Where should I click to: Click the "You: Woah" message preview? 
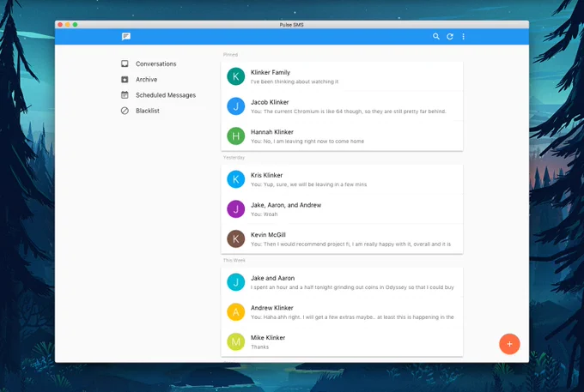[x=264, y=214]
